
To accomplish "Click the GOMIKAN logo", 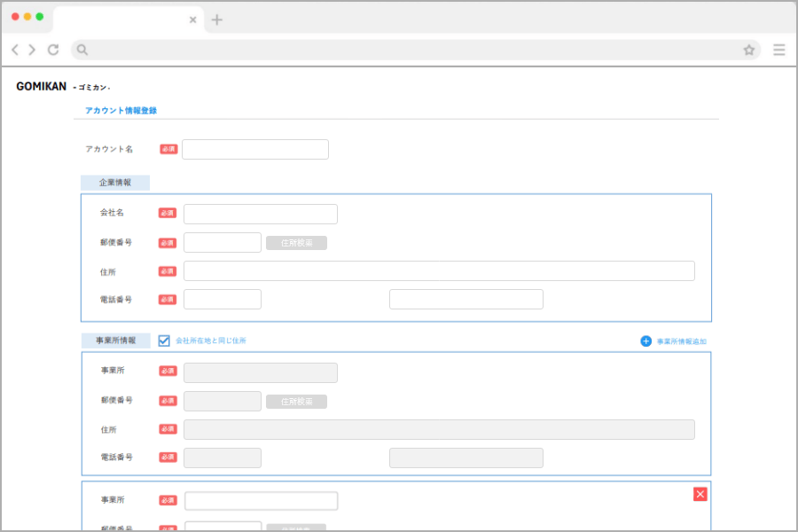I will [42, 87].
